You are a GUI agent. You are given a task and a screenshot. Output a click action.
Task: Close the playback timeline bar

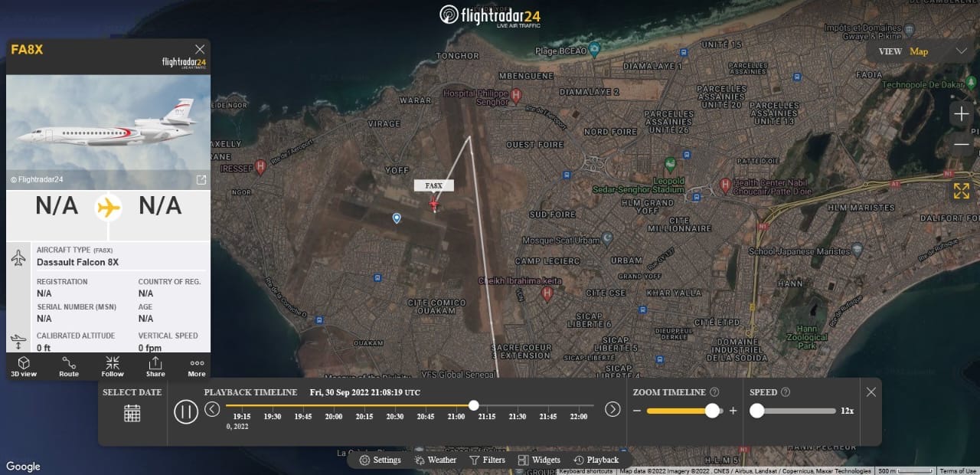pyautogui.click(x=871, y=391)
